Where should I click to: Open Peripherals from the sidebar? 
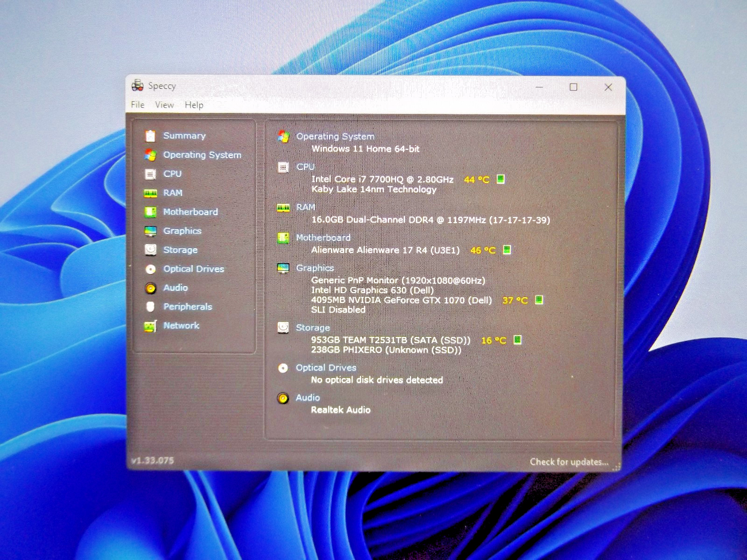(188, 307)
